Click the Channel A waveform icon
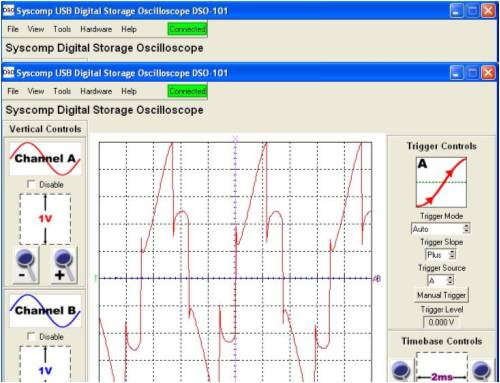The width and height of the screenshot is (500, 383). pyautogui.click(x=45, y=159)
